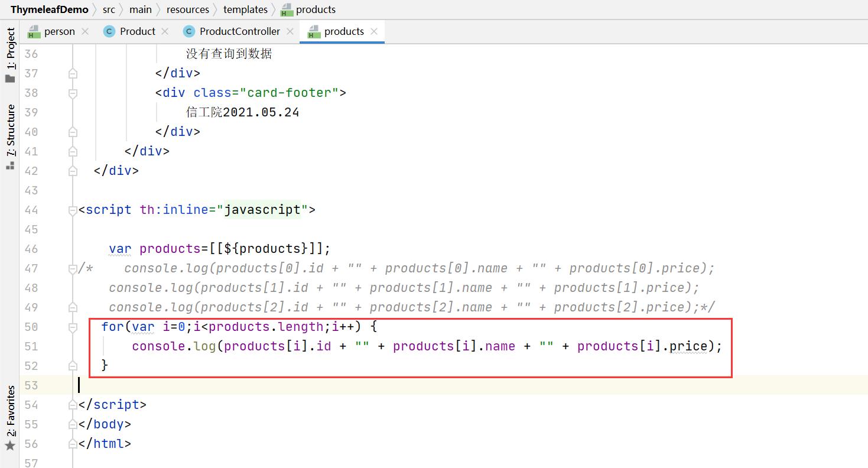868x468 pixels.
Task: Collapse the closing script fold at line 54
Action: [73, 405]
